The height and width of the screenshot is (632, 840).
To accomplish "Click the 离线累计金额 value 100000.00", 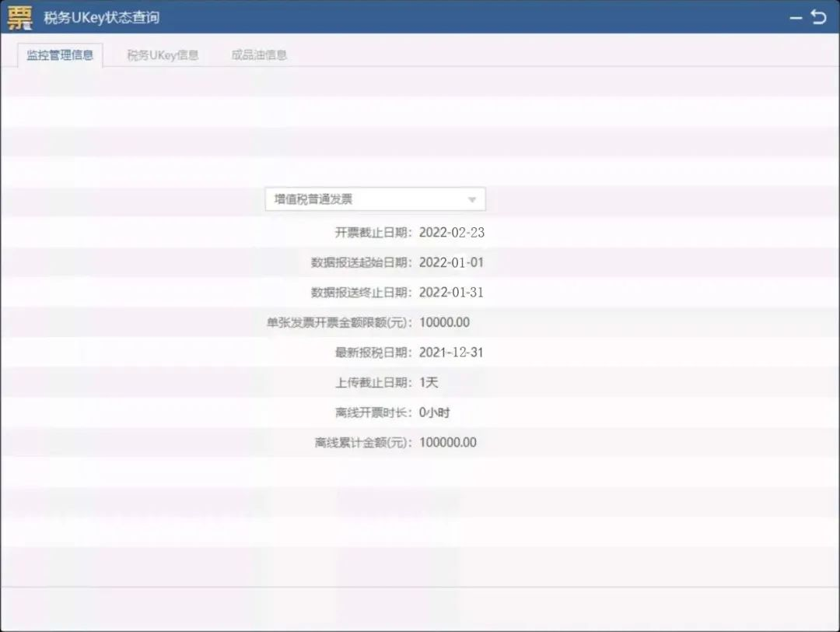I will pos(449,442).
